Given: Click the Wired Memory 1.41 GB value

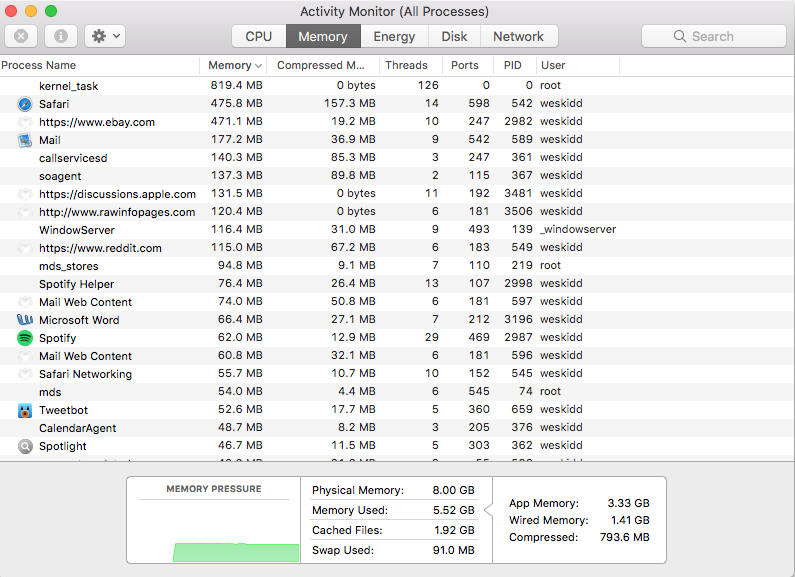Looking at the screenshot, I should (x=630, y=520).
